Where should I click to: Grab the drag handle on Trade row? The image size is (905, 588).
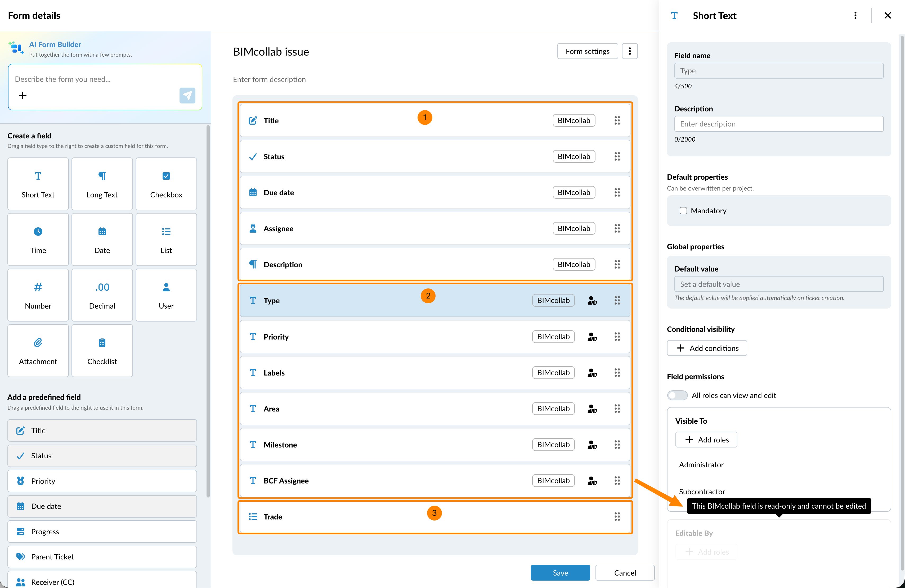[617, 517]
